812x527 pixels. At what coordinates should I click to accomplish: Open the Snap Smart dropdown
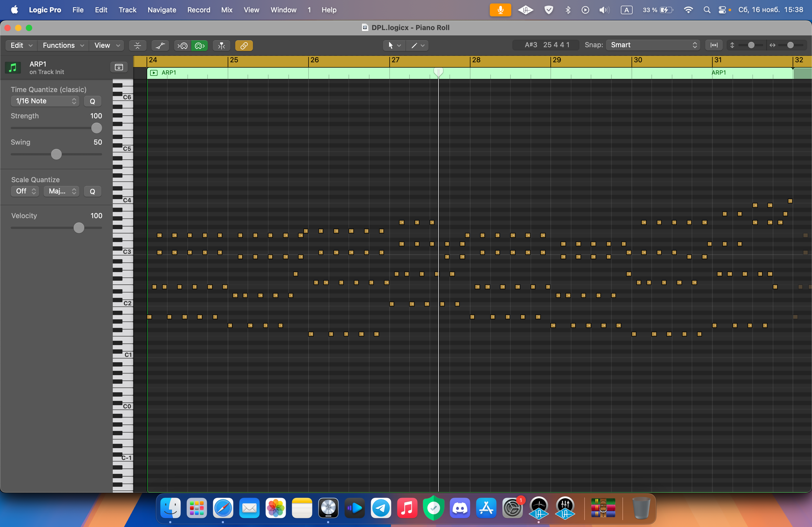pyautogui.click(x=653, y=45)
